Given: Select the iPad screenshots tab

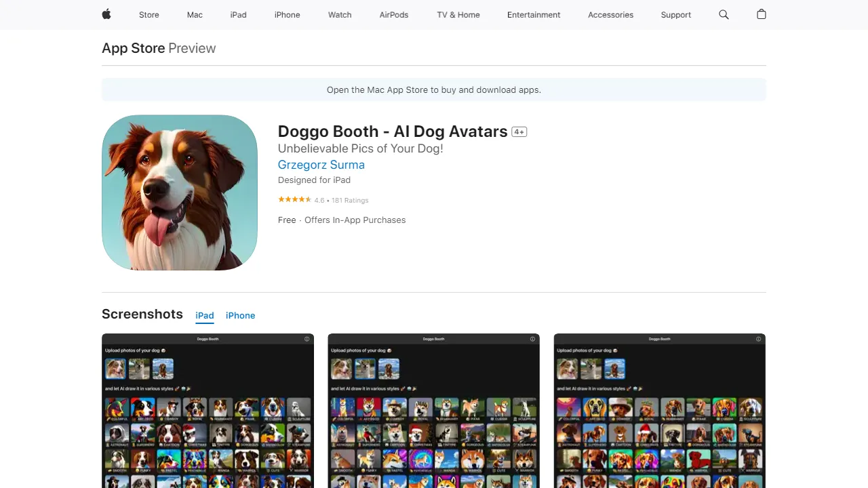Looking at the screenshot, I should 205,316.
